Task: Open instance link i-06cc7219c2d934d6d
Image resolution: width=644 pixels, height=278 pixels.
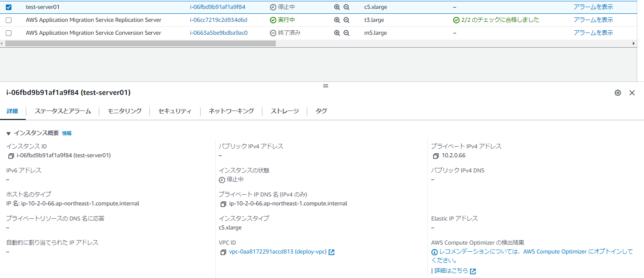Action: pos(218,20)
